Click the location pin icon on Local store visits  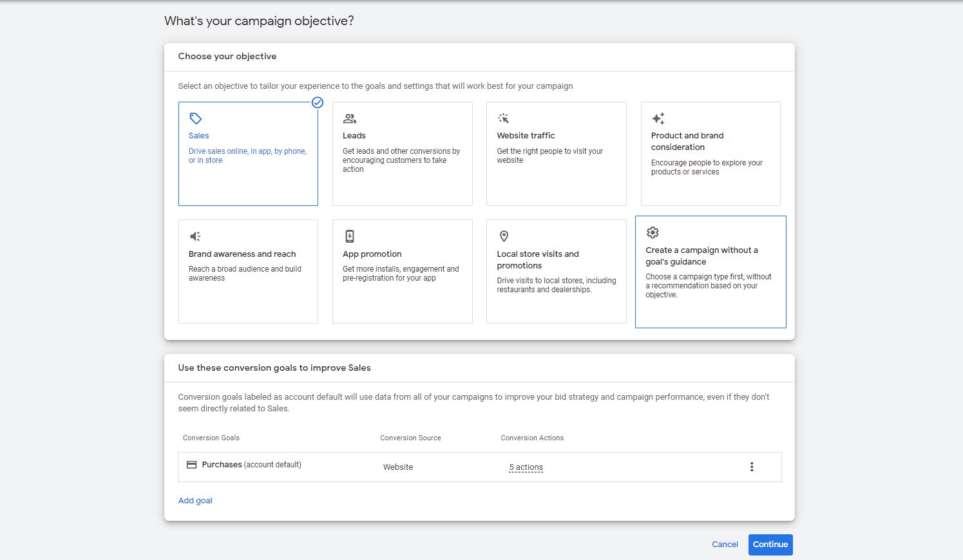click(x=504, y=236)
